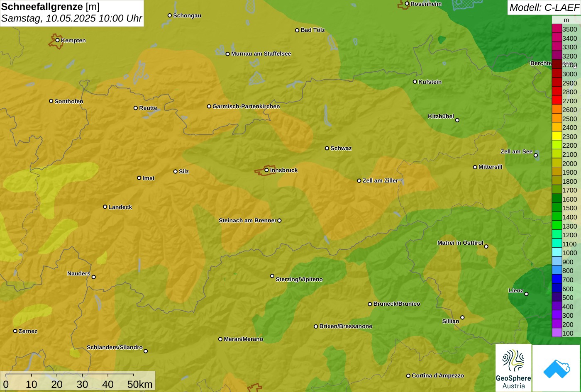Viewport: 581px width, 392px height.
Task: Click the Modell: C-LAEF label
Action: pyautogui.click(x=544, y=7)
